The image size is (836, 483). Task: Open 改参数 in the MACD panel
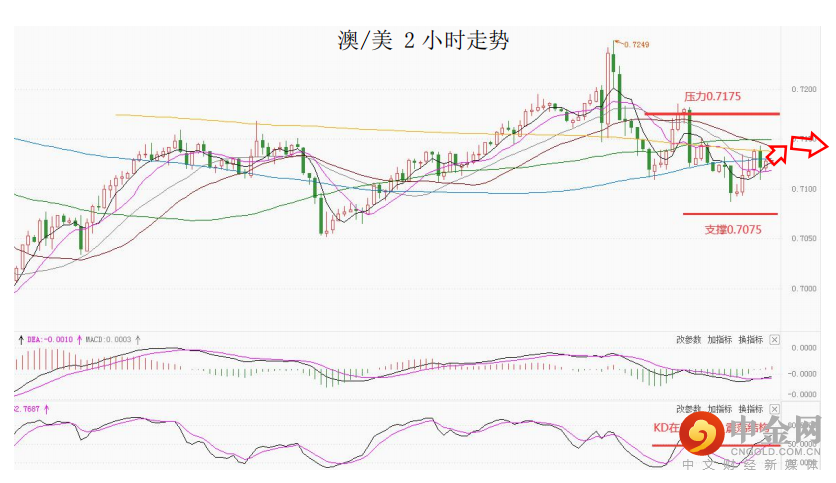(688, 340)
